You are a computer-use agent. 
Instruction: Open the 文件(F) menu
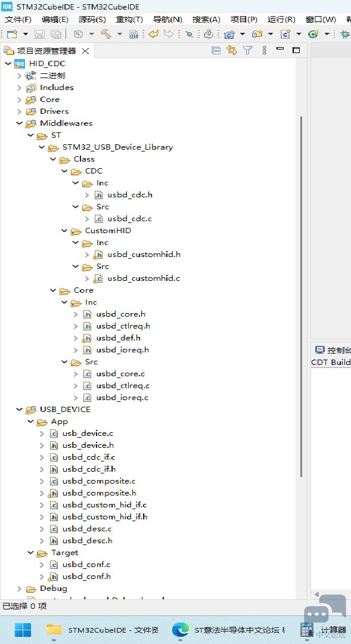(x=18, y=19)
